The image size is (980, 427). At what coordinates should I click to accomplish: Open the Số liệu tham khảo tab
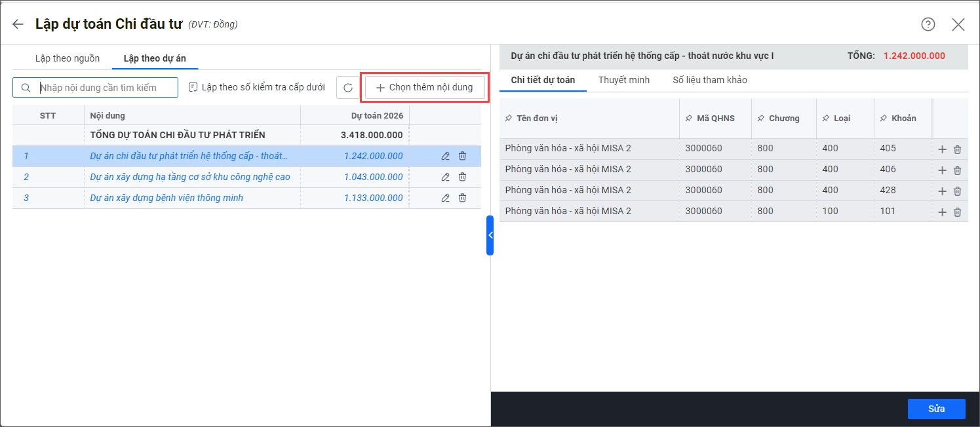tap(709, 80)
